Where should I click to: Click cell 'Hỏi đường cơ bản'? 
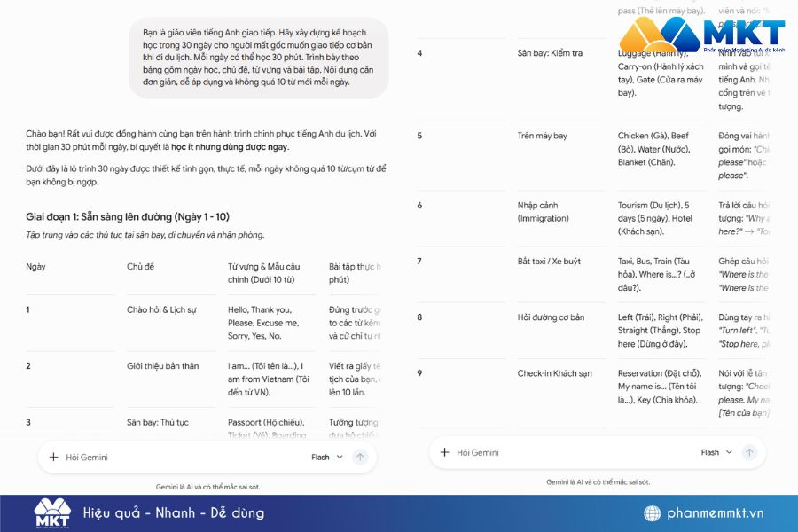tap(551, 317)
